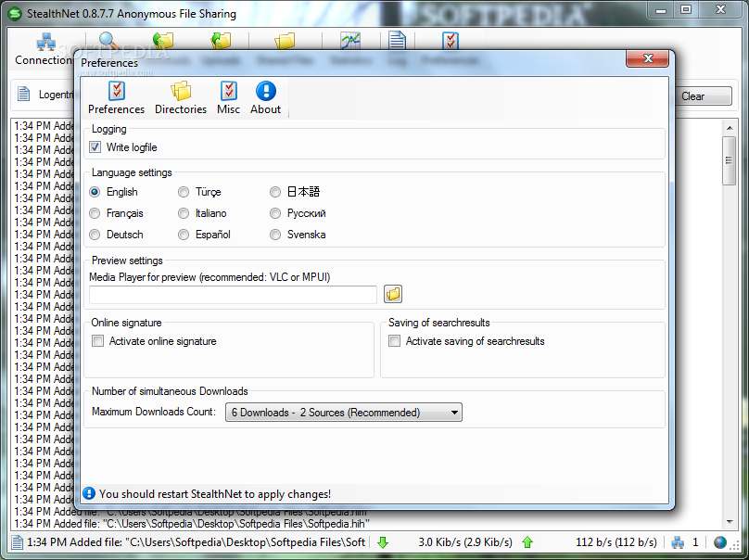Image resolution: width=749 pixels, height=560 pixels.
Task: Select English language
Action: 95,192
